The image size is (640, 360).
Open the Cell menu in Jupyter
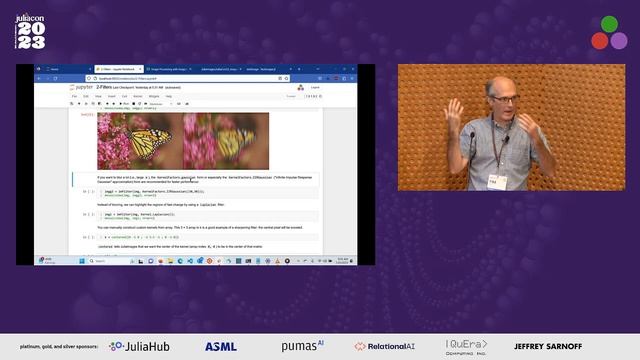pyautogui.click(x=124, y=96)
